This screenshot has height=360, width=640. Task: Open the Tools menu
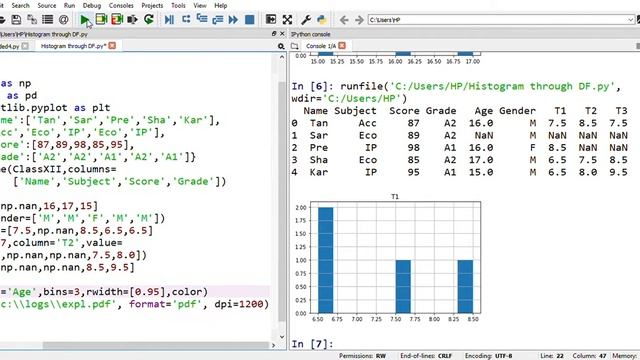tap(178, 6)
